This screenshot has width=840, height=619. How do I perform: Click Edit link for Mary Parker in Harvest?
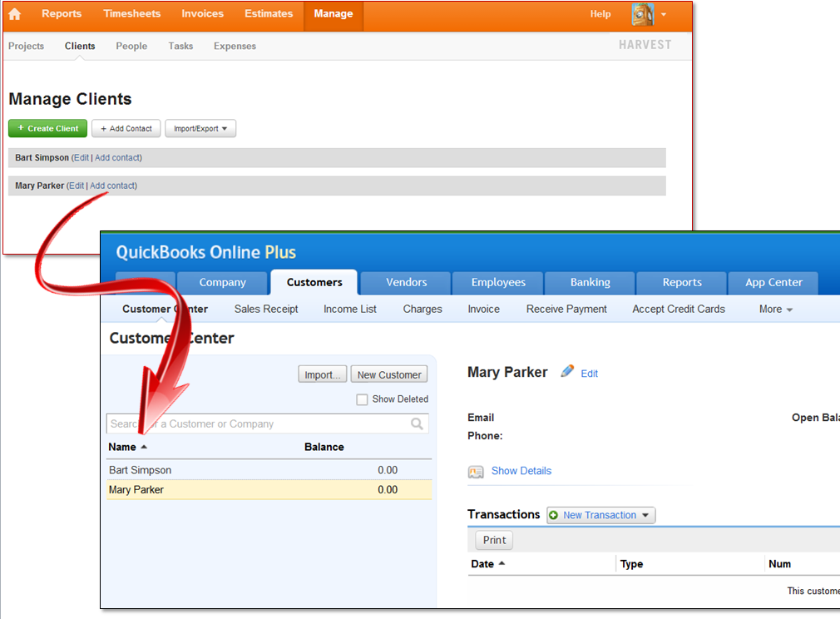[x=77, y=186]
